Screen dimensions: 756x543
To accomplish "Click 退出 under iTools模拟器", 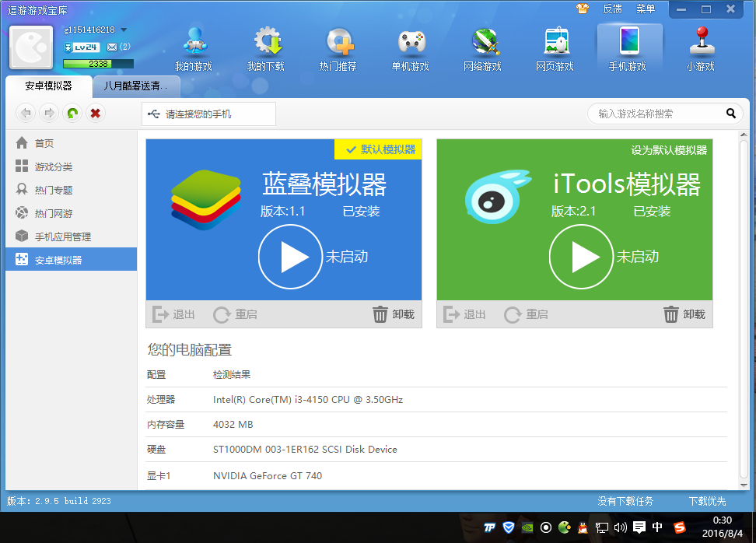I will click(x=464, y=314).
